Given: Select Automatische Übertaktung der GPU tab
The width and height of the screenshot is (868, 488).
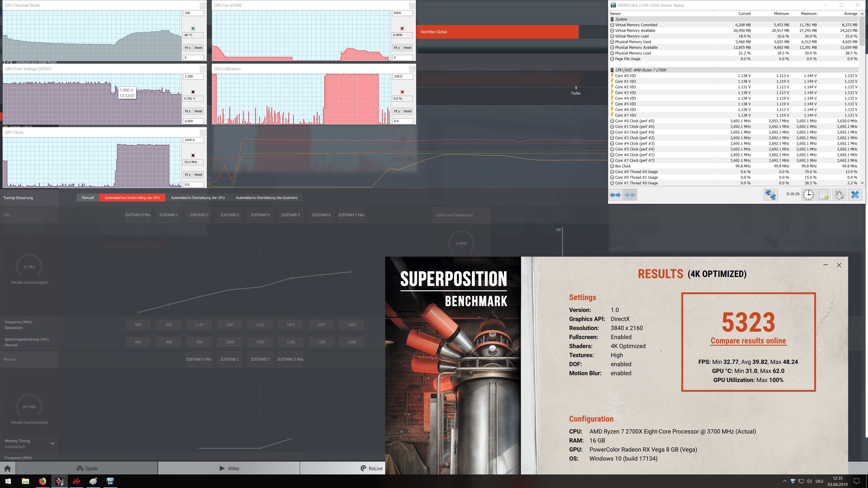Looking at the screenshot, I should click(x=198, y=198).
